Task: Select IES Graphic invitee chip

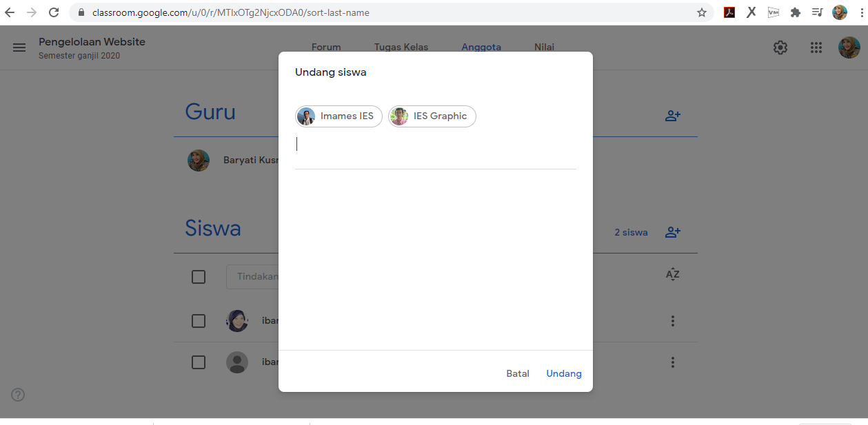Action: [432, 116]
